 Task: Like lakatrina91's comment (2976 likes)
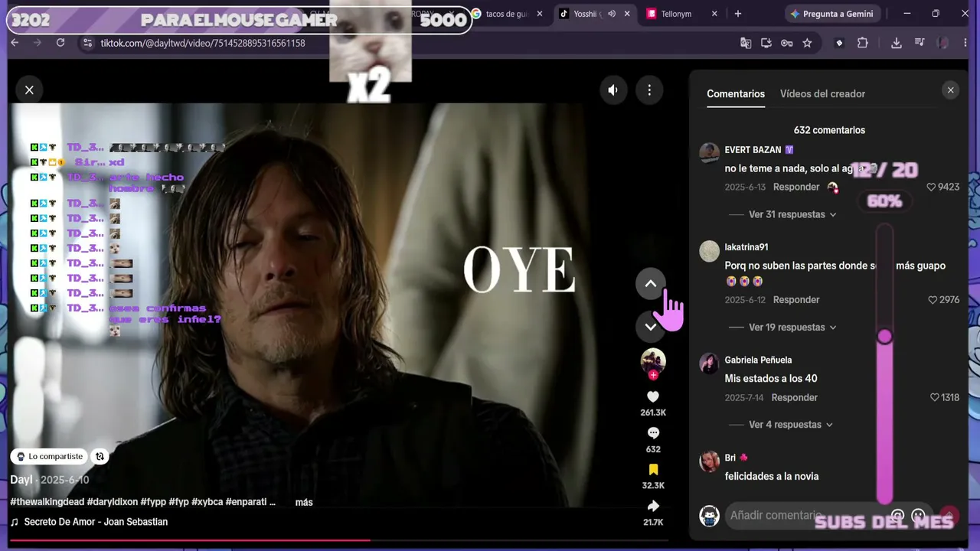(933, 300)
